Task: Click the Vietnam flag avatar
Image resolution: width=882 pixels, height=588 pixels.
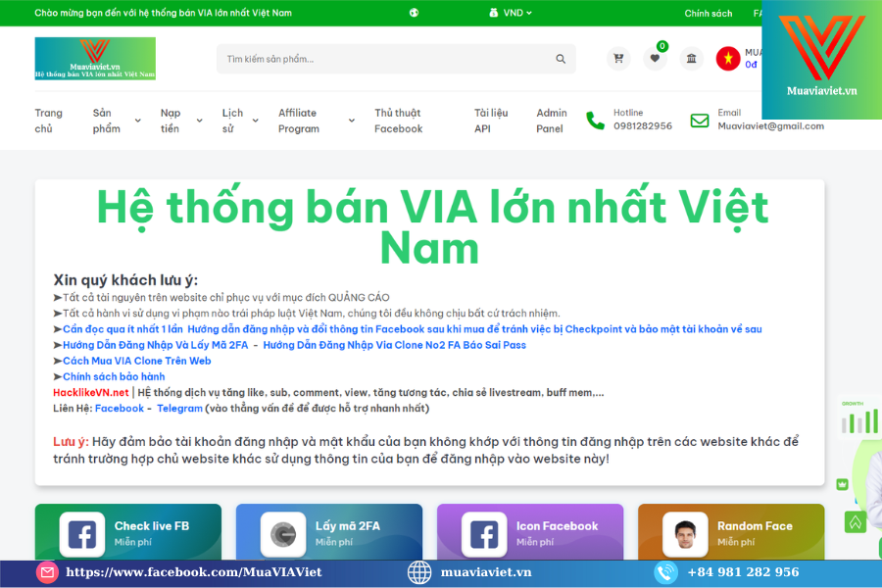Action: coord(728,59)
